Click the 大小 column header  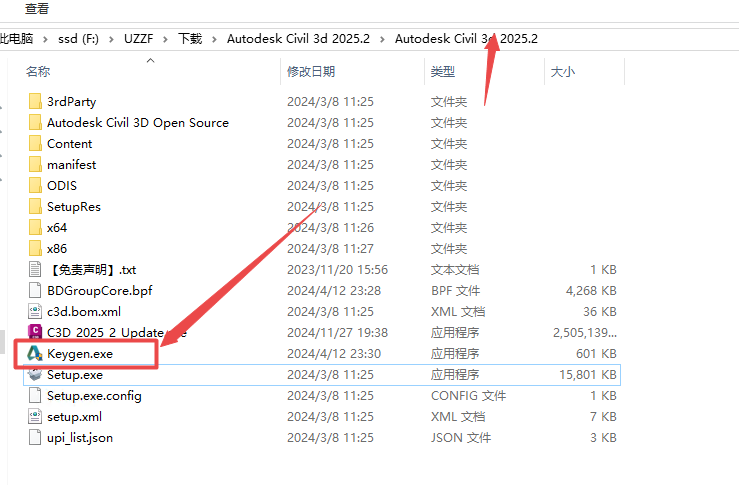point(562,72)
